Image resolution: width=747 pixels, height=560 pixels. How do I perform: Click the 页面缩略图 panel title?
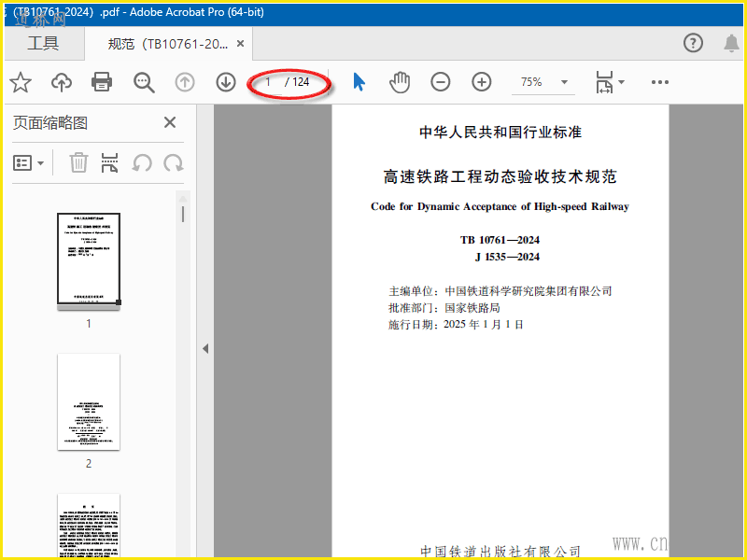(50, 123)
